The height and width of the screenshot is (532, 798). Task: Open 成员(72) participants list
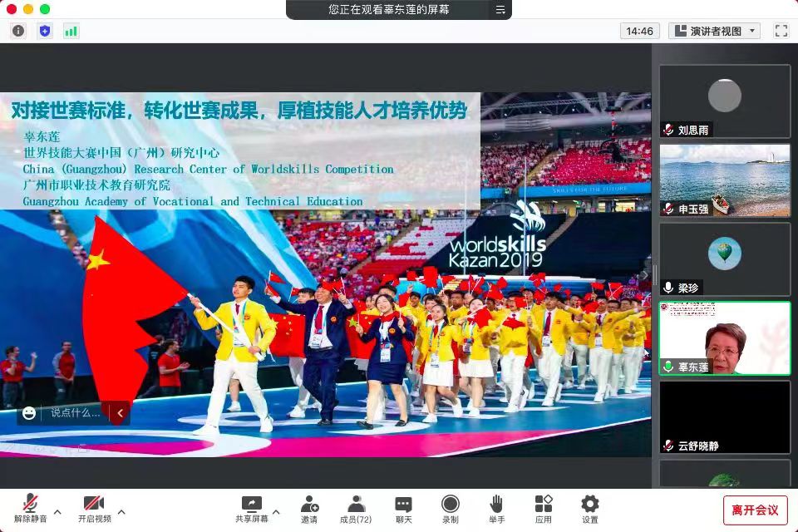pyautogui.click(x=356, y=509)
